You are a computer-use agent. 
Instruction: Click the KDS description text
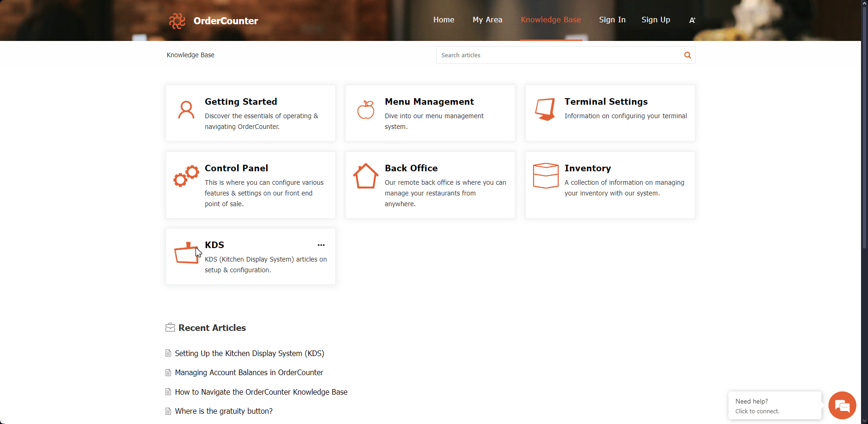[x=266, y=264]
